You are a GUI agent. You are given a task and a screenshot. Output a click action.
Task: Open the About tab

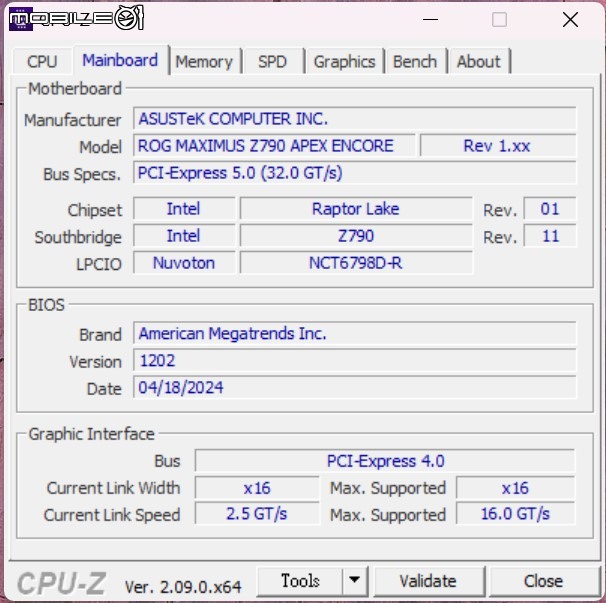point(478,61)
